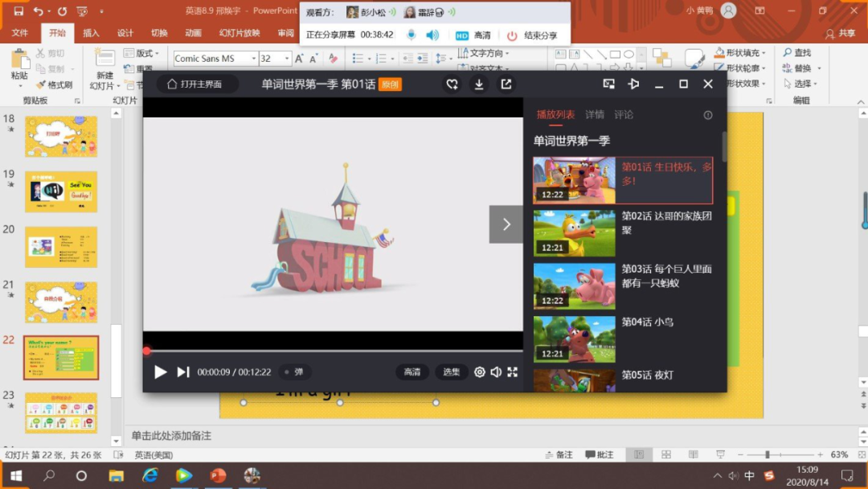The image size is (868, 489).
Task: Open the 选集 episode selector
Action: click(x=451, y=372)
